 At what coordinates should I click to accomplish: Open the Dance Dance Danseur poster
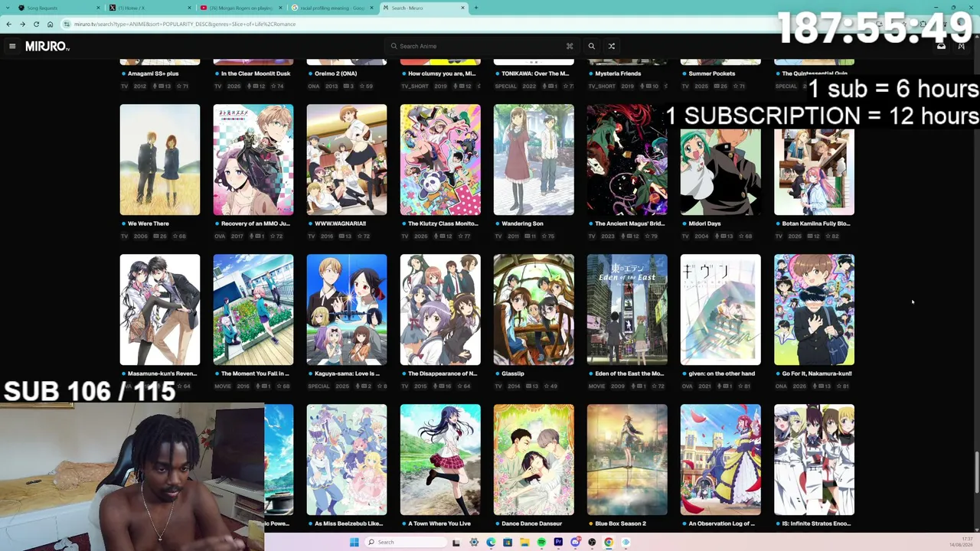[534, 460]
